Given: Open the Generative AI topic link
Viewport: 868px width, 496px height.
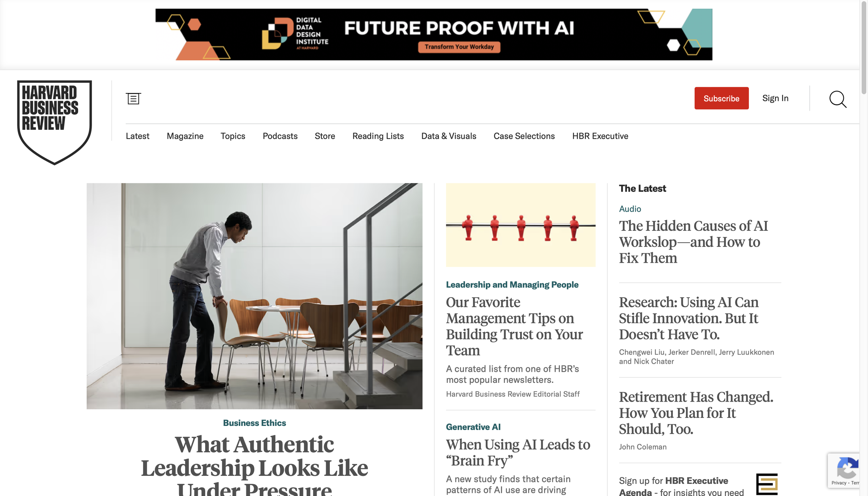Looking at the screenshot, I should click(x=473, y=427).
